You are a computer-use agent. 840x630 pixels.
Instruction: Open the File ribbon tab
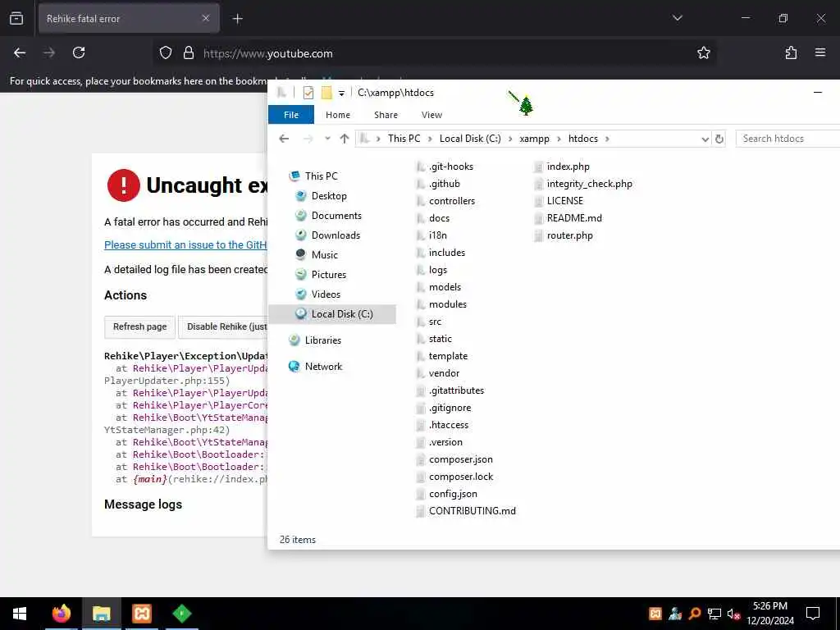pyautogui.click(x=291, y=115)
